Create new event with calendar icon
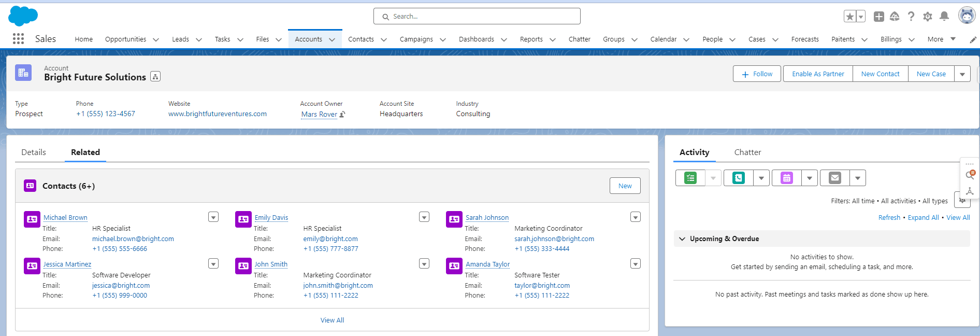This screenshot has width=980, height=336. [787, 178]
